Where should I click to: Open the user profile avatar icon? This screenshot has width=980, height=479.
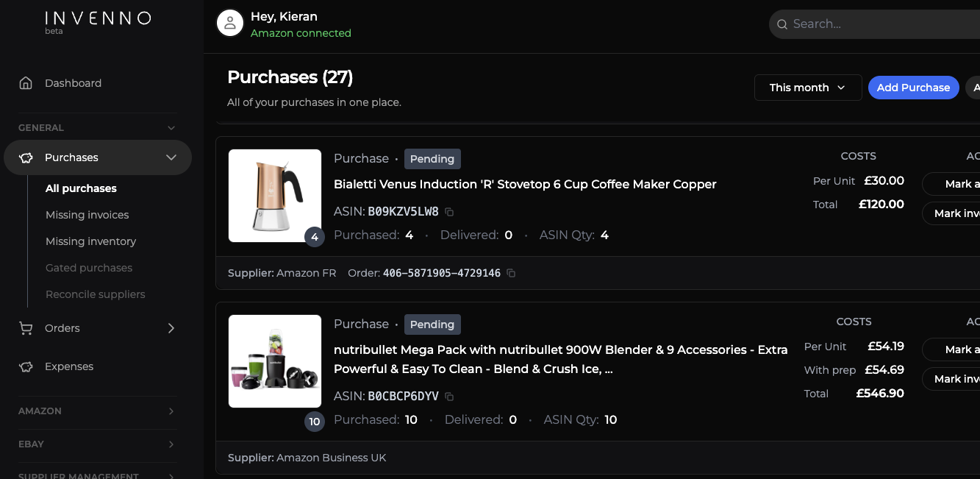230,23
